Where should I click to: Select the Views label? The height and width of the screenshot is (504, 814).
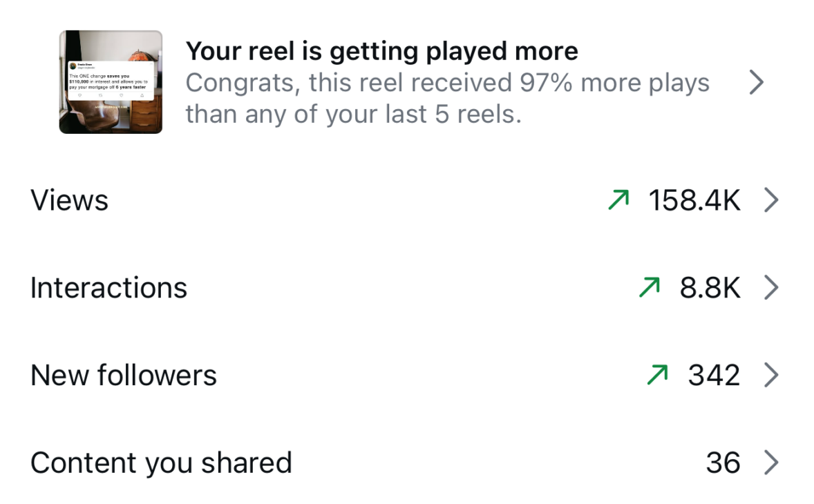69,200
